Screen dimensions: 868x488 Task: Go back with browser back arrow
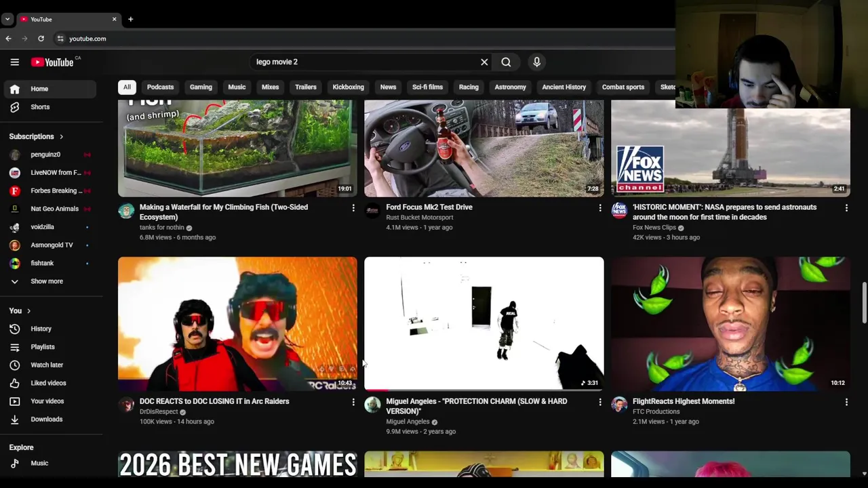click(8, 39)
